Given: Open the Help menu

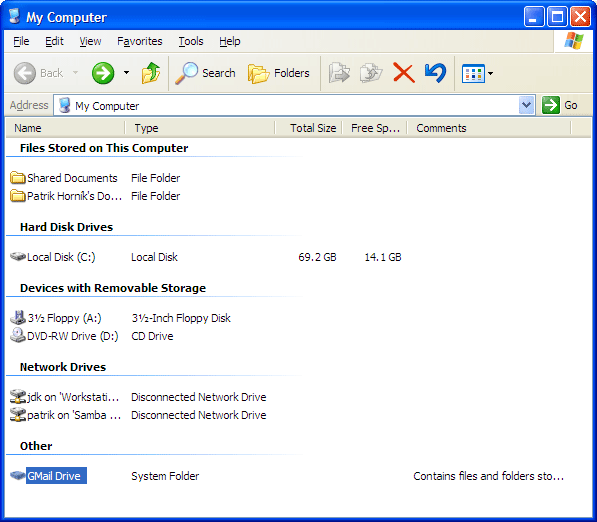Looking at the screenshot, I should point(230,41).
